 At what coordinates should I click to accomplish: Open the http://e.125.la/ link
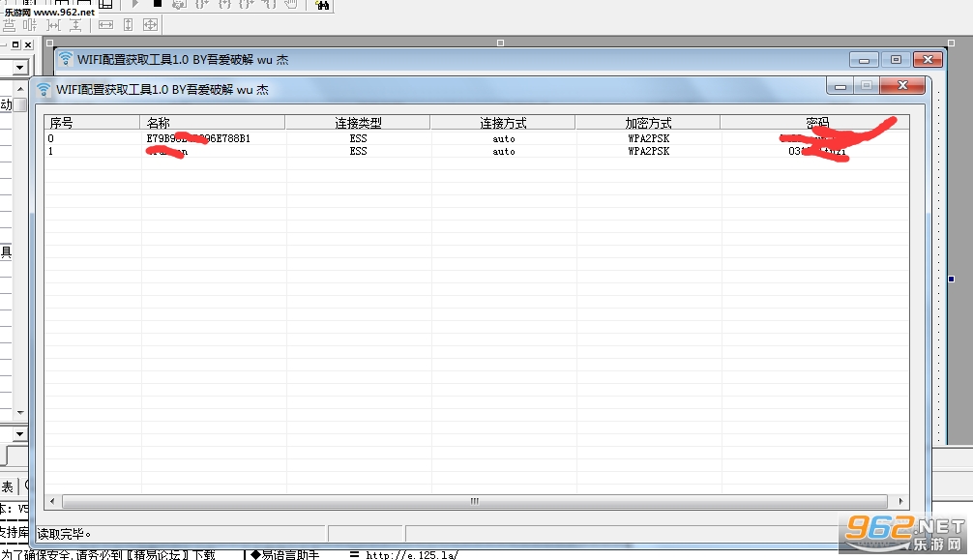click(x=412, y=555)
